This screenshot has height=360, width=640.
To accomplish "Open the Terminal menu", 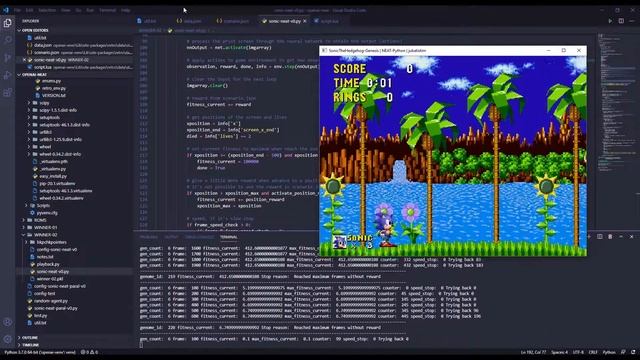I will coord(107,10).
